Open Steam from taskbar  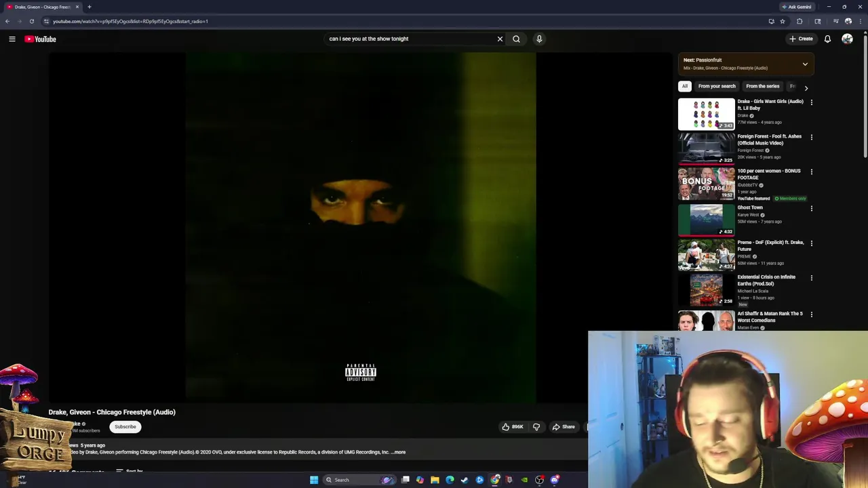tap(465, 480)
